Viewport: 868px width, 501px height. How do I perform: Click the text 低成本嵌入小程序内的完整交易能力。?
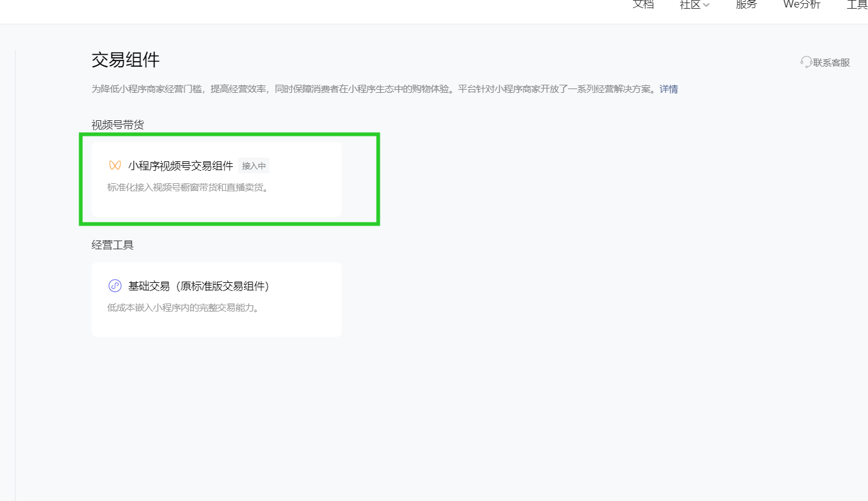pyautogui.click(x=183, y=307)
